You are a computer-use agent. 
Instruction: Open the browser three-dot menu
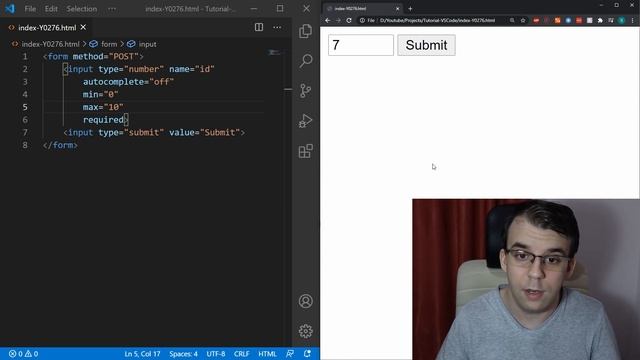[x=633, y=20]
